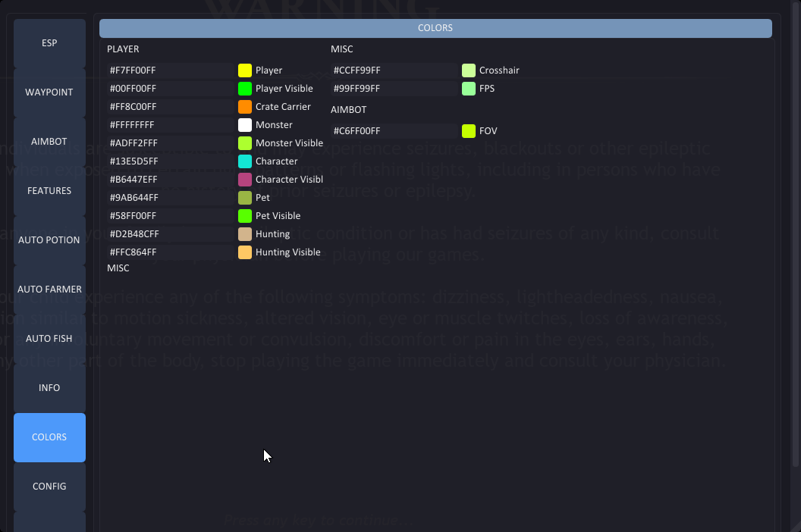Open the FOV aimbot color swatch

469,131
